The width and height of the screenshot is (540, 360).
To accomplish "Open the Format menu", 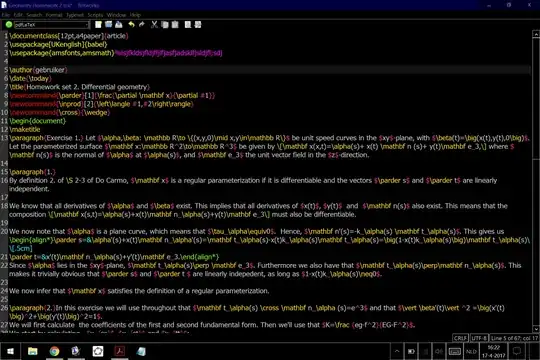I will point(54,15).
